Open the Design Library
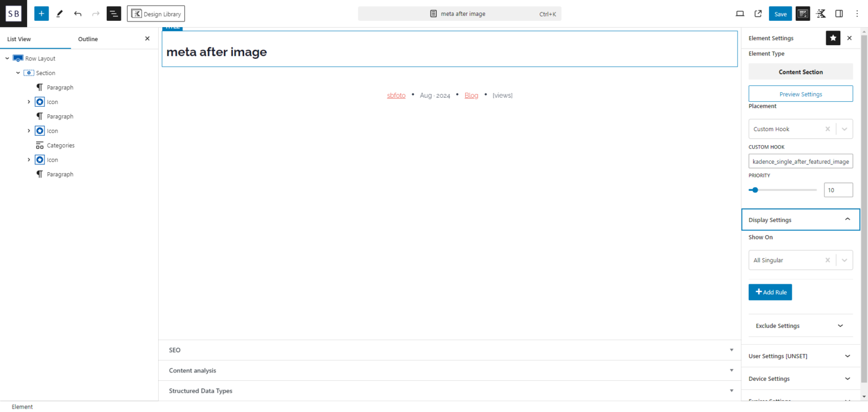 [x=156, y=14]
